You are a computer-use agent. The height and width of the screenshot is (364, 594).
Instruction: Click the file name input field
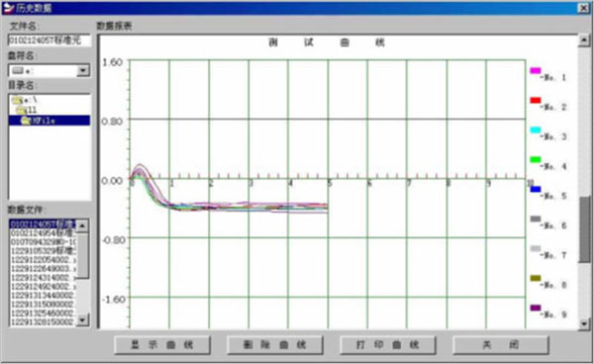(x=49, y=41)
